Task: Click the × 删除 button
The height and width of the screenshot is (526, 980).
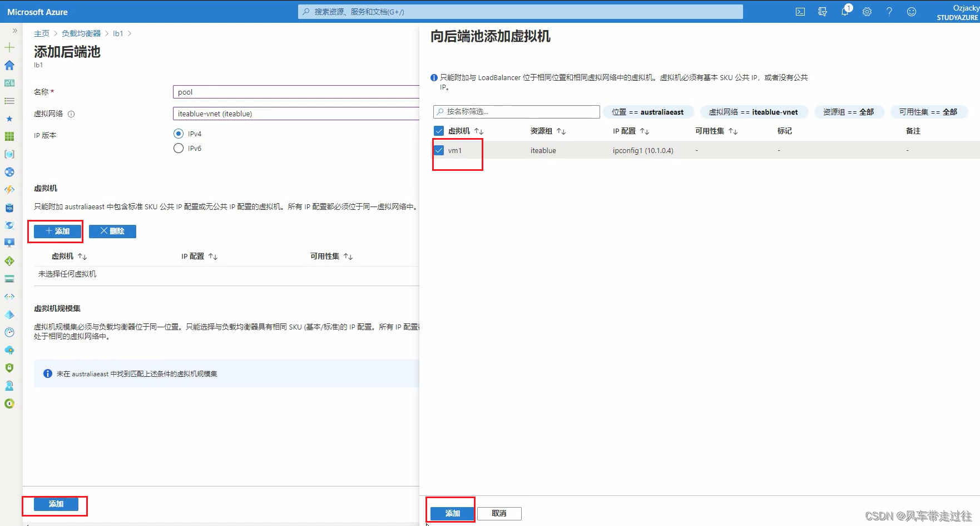Action: (x=112, y=231)
